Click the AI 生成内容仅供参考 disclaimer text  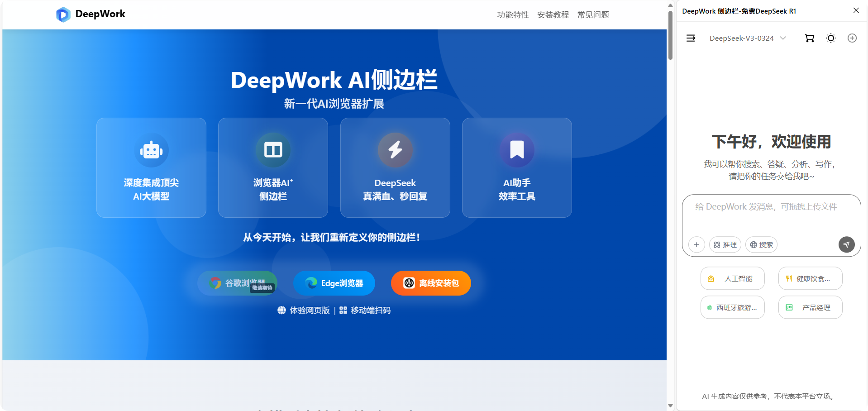(769, 396)
